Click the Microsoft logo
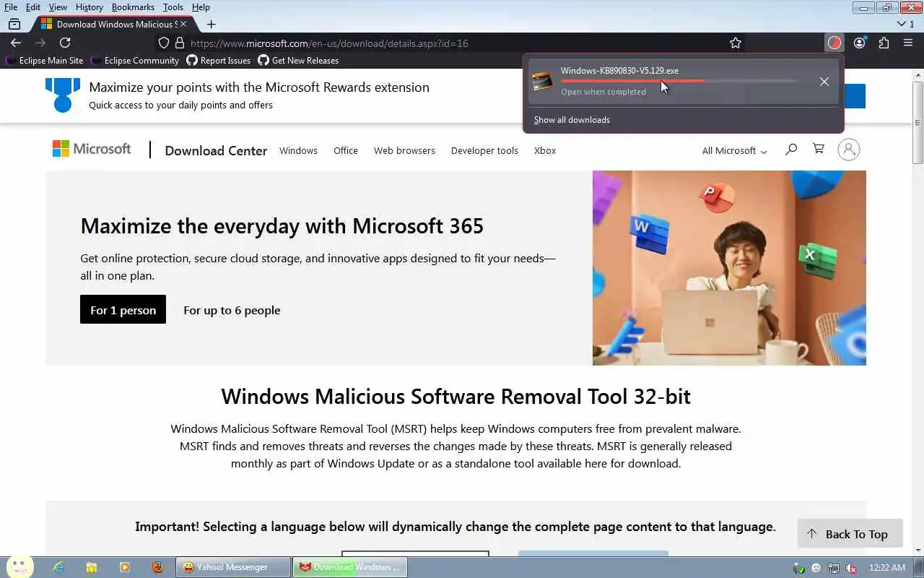This screenshot has width=924, height=578. pos(92,149)
